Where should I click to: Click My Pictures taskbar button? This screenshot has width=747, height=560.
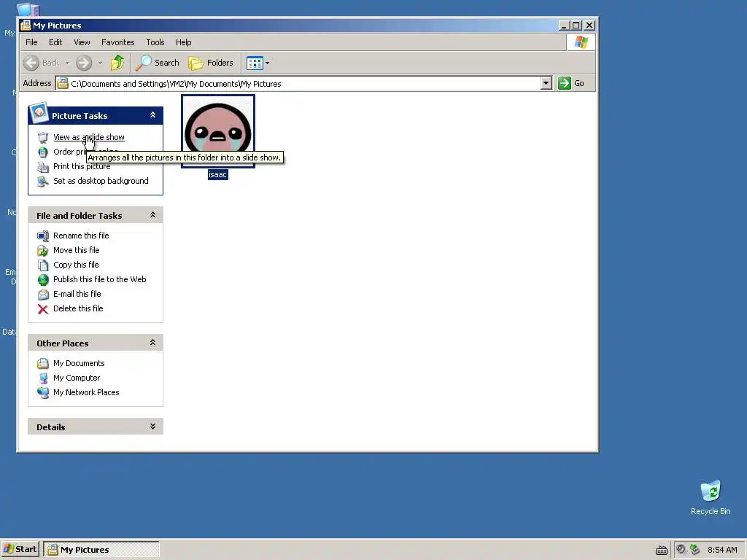(101, 549)
